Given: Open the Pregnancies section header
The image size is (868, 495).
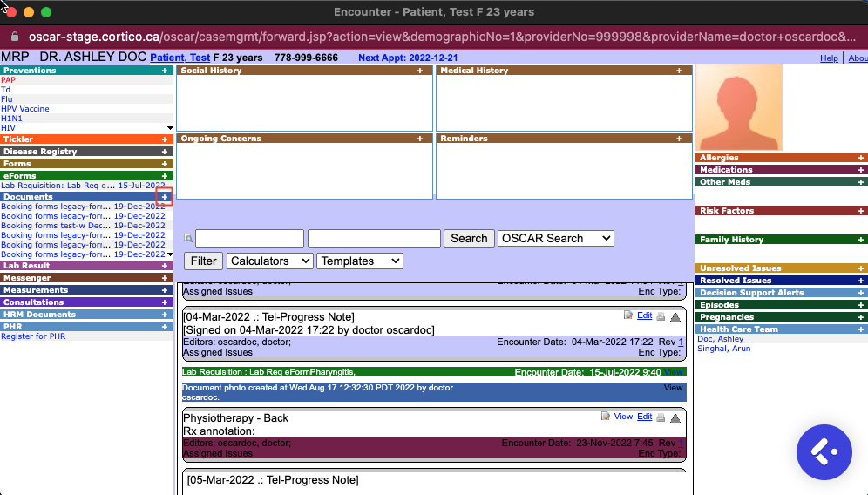Looking at the screenshot, I should (x=727, y=316).
